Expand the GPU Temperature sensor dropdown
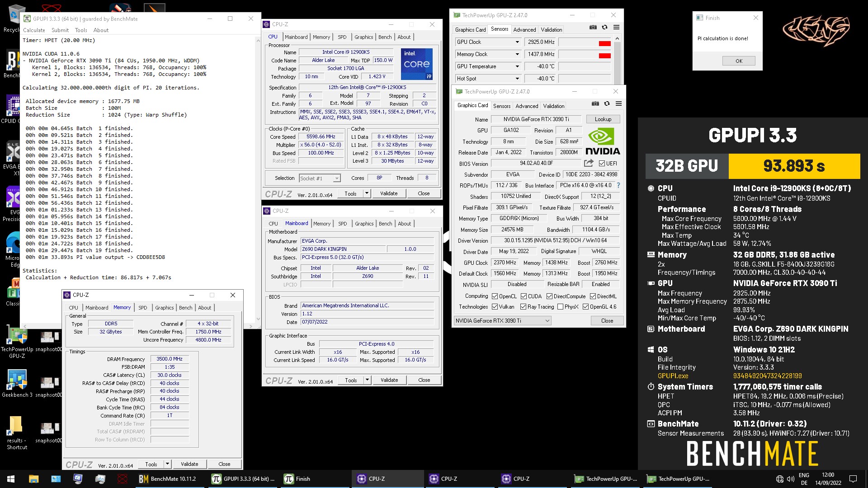This screenshot has height=488, width=868. pos(517,66)
